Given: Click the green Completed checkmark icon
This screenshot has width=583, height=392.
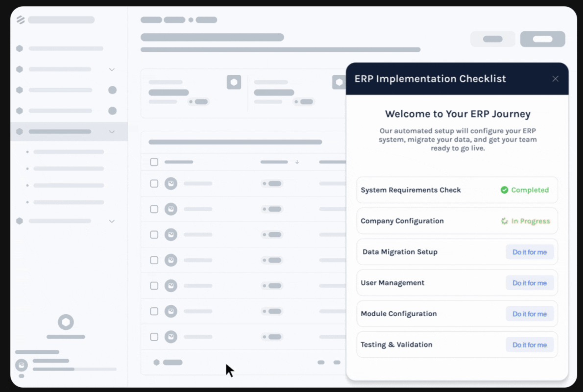Looking at the screenshot, I should point(504,190).
